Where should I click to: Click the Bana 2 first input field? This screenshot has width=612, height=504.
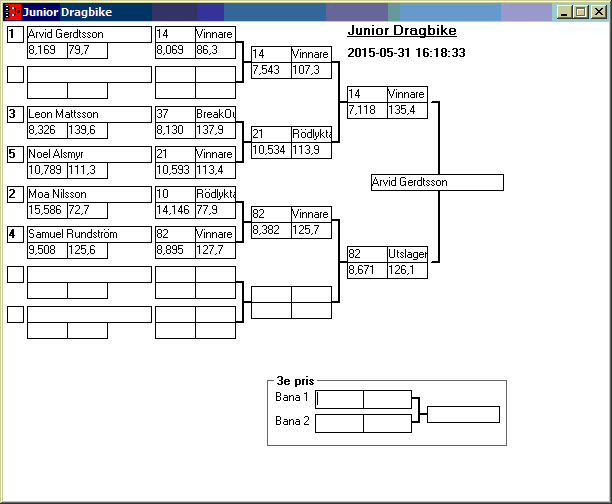[x=339, y=423]
